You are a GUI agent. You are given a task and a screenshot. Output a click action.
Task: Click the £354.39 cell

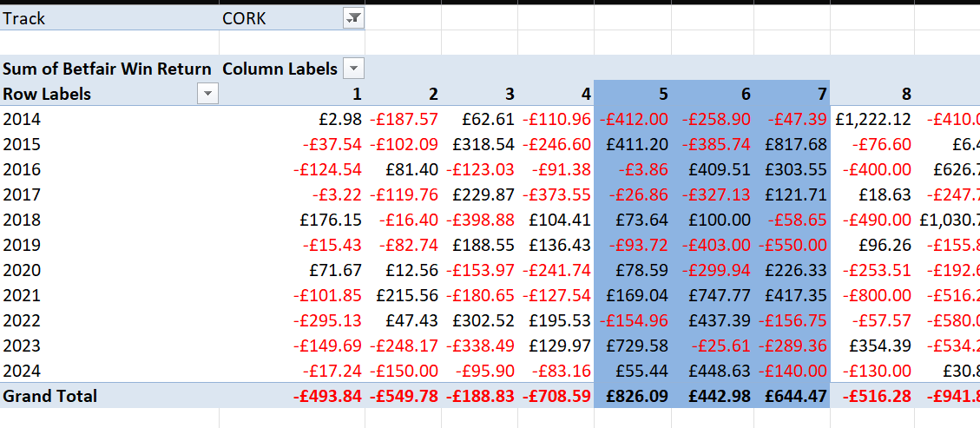[x=872, y=346]
